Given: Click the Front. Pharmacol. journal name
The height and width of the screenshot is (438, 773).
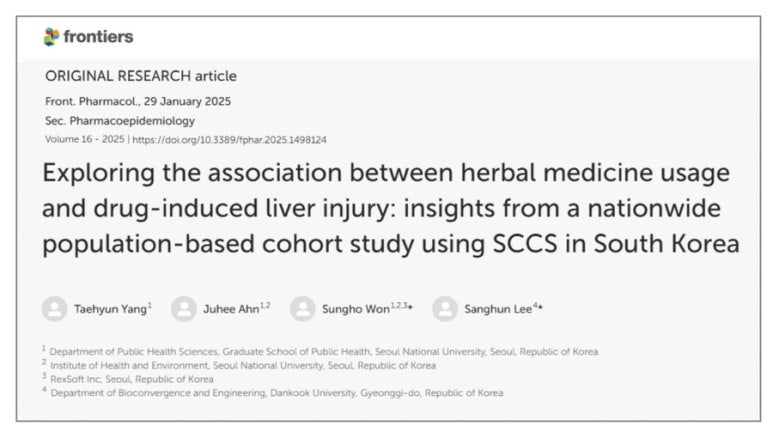Looking at the screenshot, I should [93, 102].
